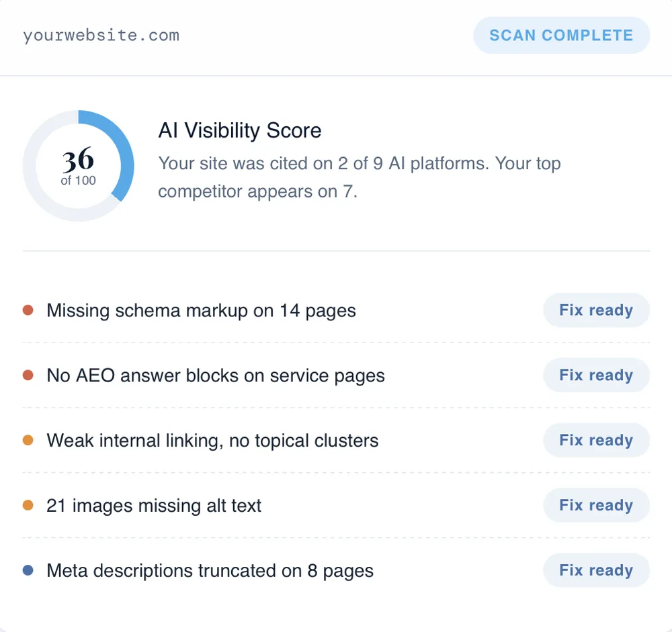Select the Weak internal linking issue row
The height and width of the screenshot is (632, 672).
tap(336, 440)
